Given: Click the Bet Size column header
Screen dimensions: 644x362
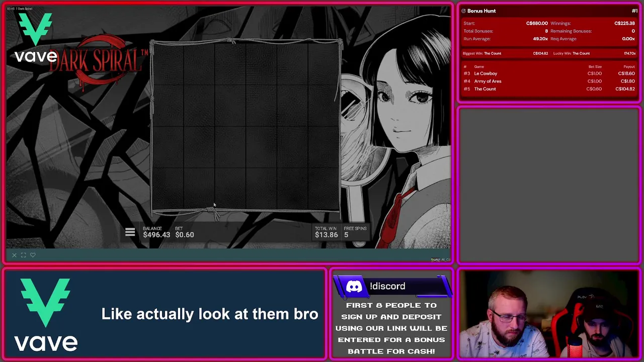Looking at the screenshot, I should (595, 67).
